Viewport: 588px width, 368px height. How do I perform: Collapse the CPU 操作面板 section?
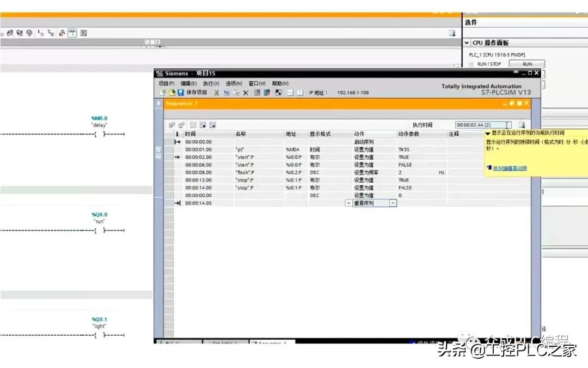pos(467,43)
